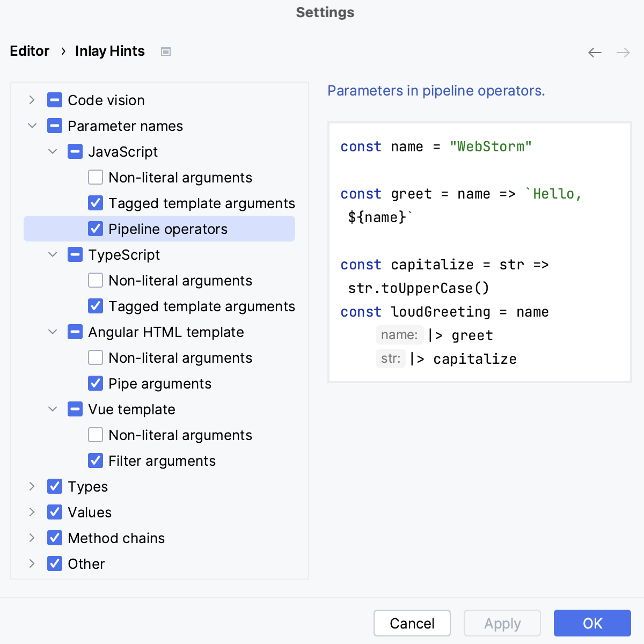Click the partial-state checkbox next to Parameter names
644x644 pixels.
54,126
